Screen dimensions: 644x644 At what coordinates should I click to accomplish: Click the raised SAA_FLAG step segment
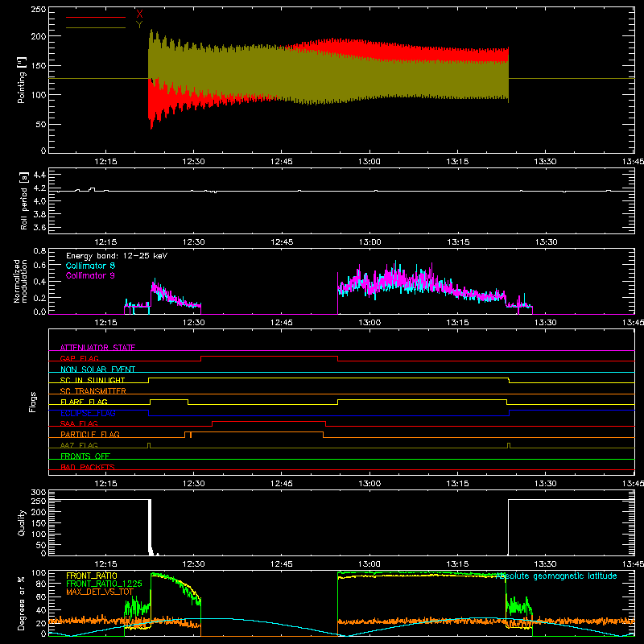coord(269,421)
